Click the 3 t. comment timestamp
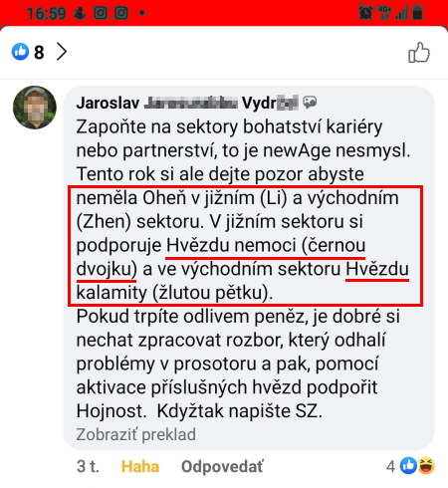The image size is (448, 488). (x=88, y=466)
